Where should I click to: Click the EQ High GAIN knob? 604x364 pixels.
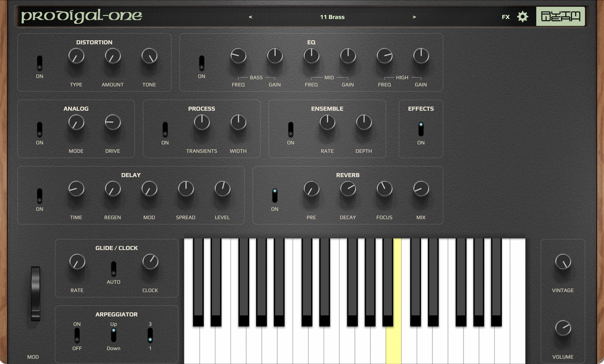click(421, 56)
